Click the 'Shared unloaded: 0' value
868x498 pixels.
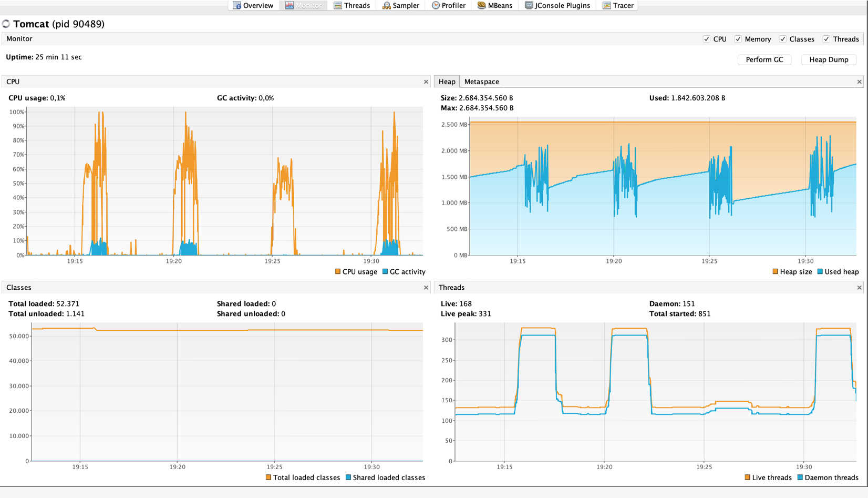pyautogui.click(x=251, y=313)
